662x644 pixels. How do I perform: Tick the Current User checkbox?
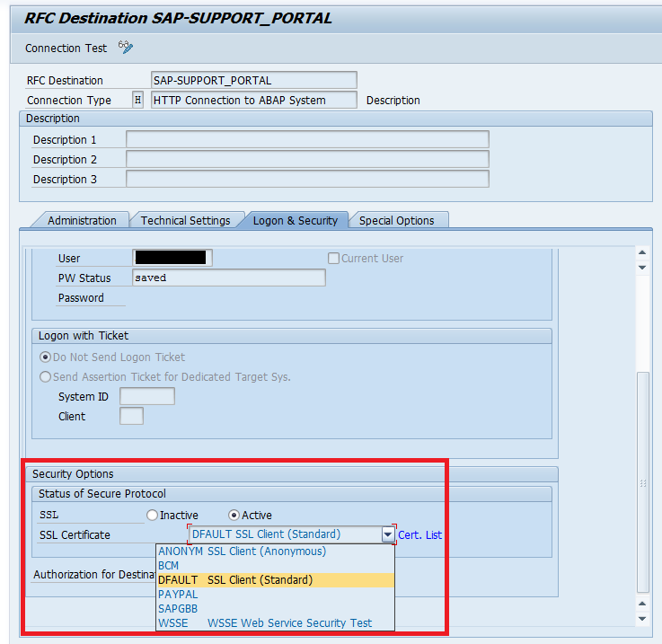(x=333, y=258)
